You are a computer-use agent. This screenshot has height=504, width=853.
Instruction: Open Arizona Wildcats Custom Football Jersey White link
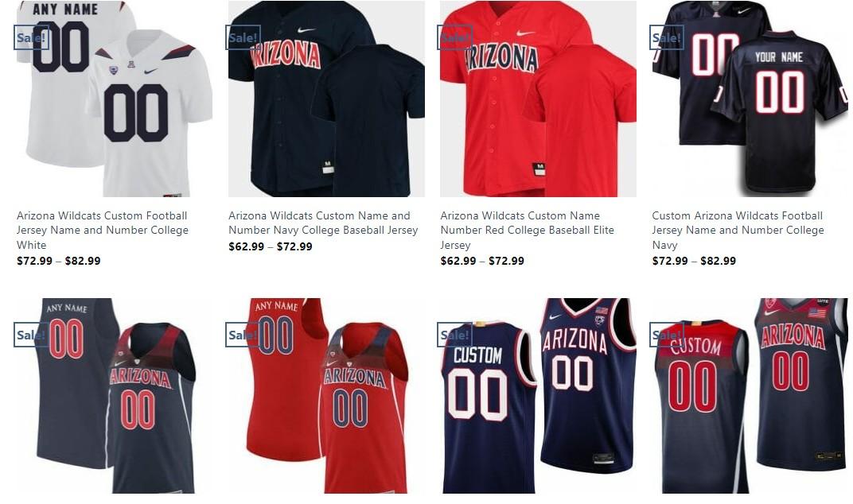(103, 230)
